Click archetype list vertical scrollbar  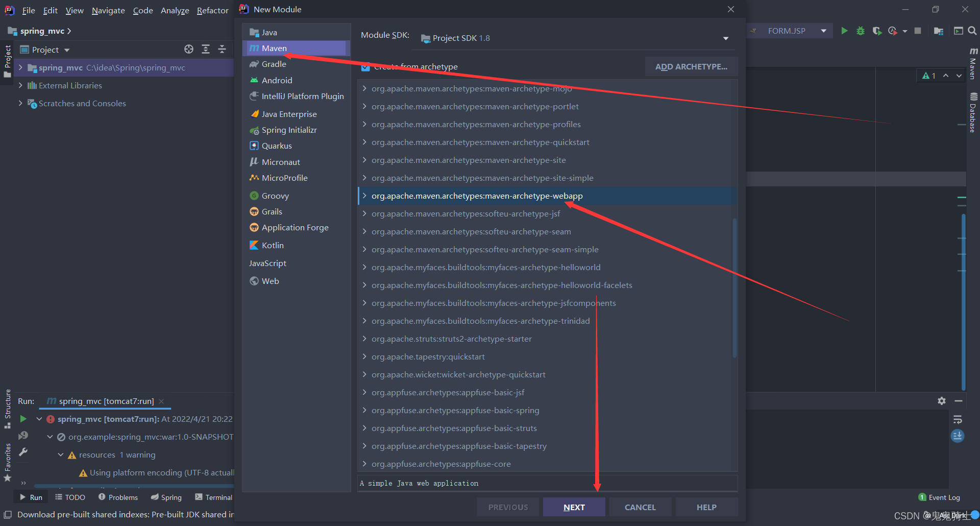734,288
